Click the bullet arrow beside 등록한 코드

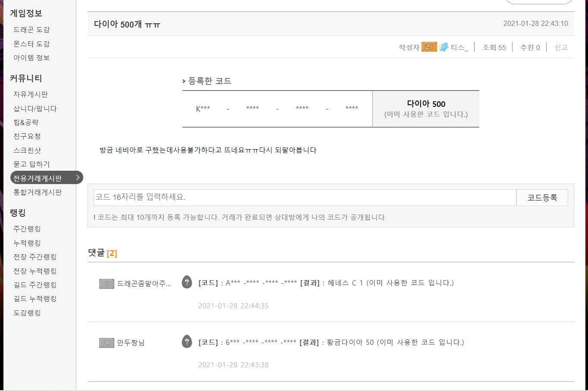click(x=184, y=81)
